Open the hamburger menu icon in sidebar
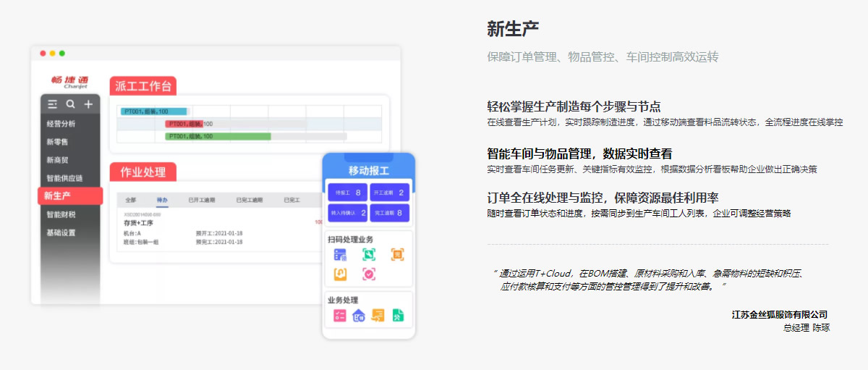Image resolution: width=868 pixels, height=370 pixels. (x=53, y=104)
